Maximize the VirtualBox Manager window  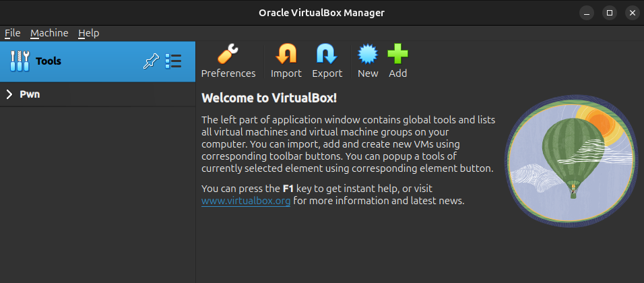(x=610, y=13)
